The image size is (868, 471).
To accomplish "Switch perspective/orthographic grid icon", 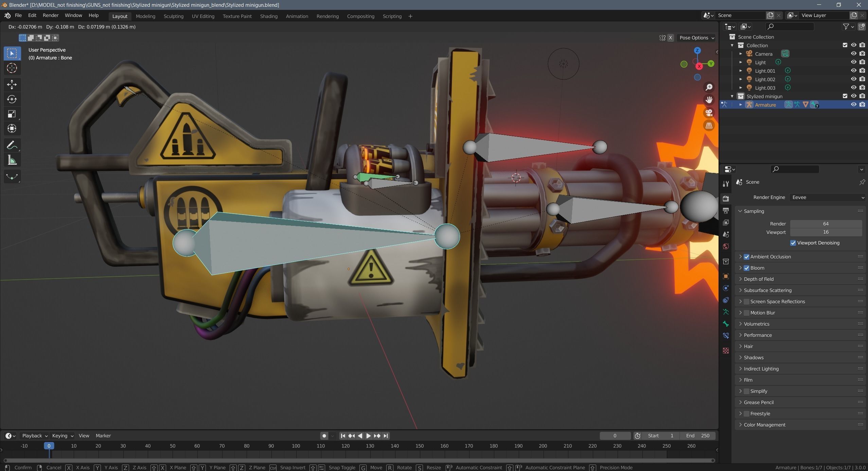I will click(x=709, y=126).
